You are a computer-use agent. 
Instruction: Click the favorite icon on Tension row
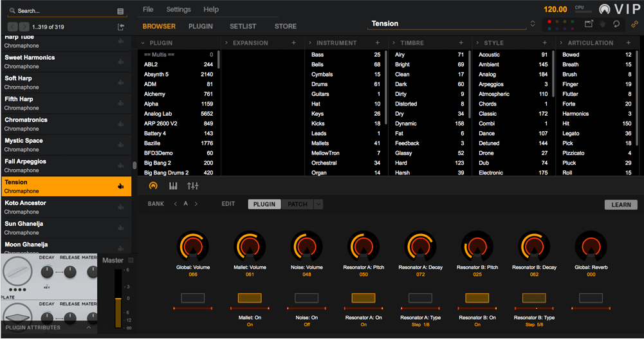point(121,187)
